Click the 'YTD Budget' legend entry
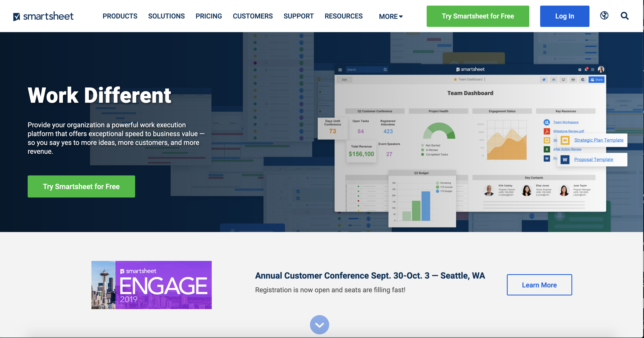The image size is (644, 338). [444, 191]
